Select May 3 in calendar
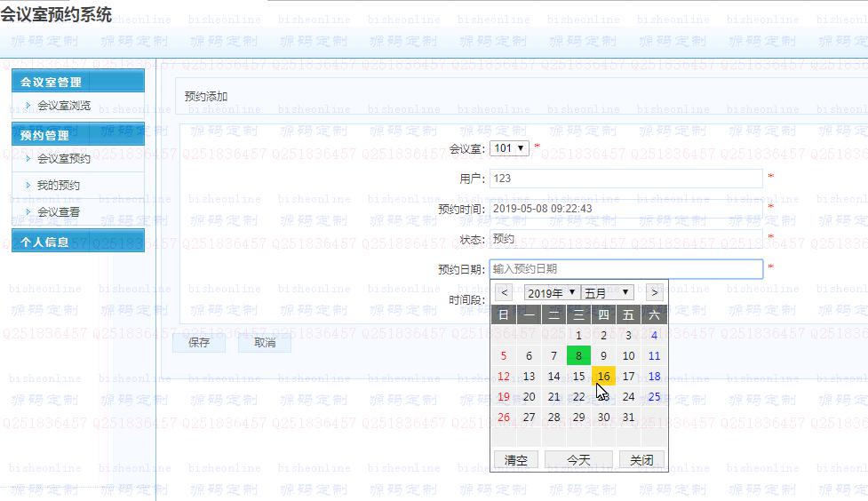 click(628, 336)
